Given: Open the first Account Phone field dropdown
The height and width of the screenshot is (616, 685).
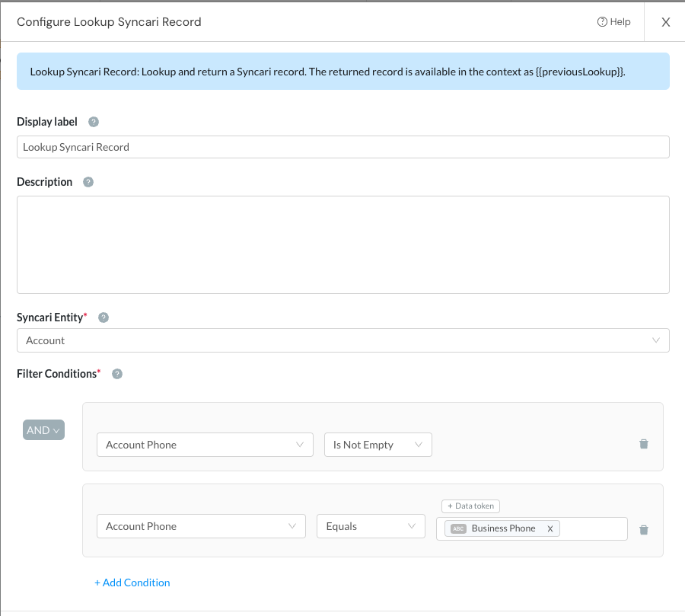Looking at the screenshot, I should [x=205, y=445].
